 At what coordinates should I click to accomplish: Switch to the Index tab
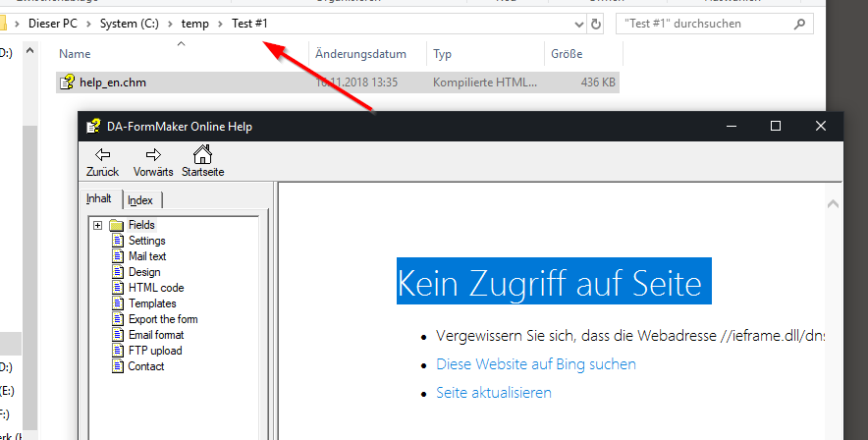(140, 200)
